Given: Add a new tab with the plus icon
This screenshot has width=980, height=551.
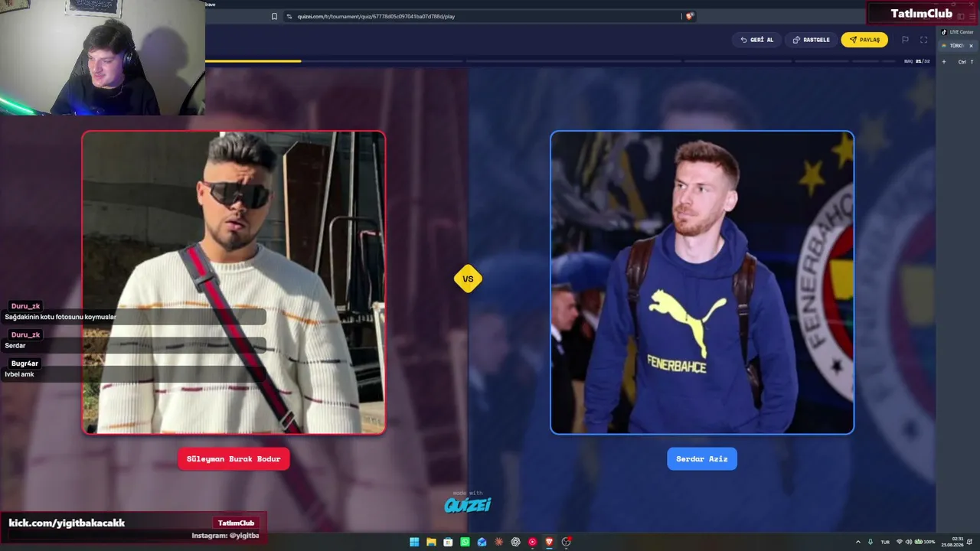Looking at the screenshot, I should click(x=943, y=61).
